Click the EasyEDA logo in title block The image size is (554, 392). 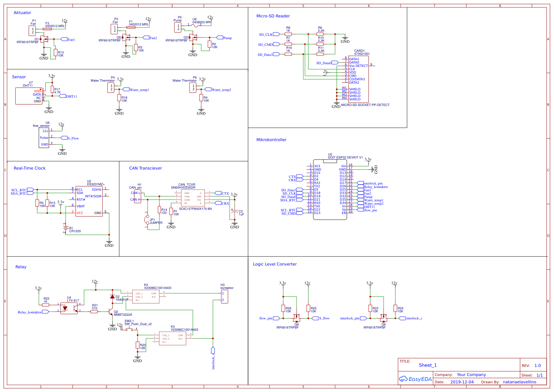415,379
